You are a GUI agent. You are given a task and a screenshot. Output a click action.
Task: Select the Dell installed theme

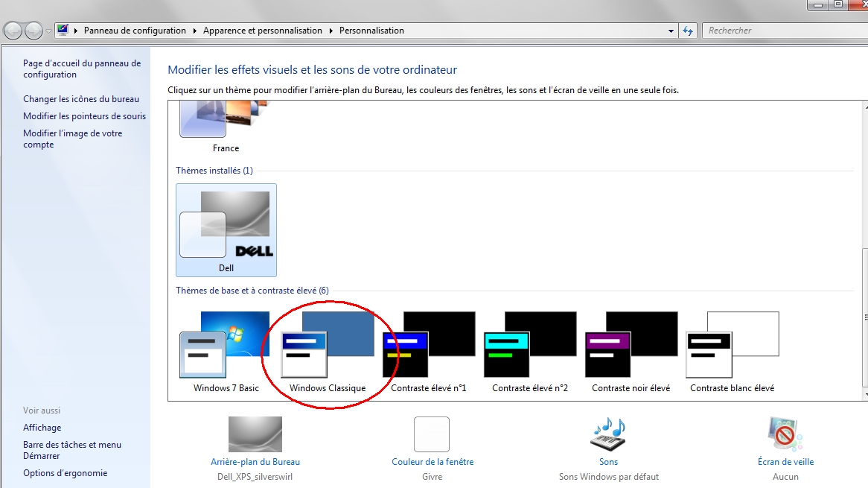pyautogui.click(x=226, y=230)
